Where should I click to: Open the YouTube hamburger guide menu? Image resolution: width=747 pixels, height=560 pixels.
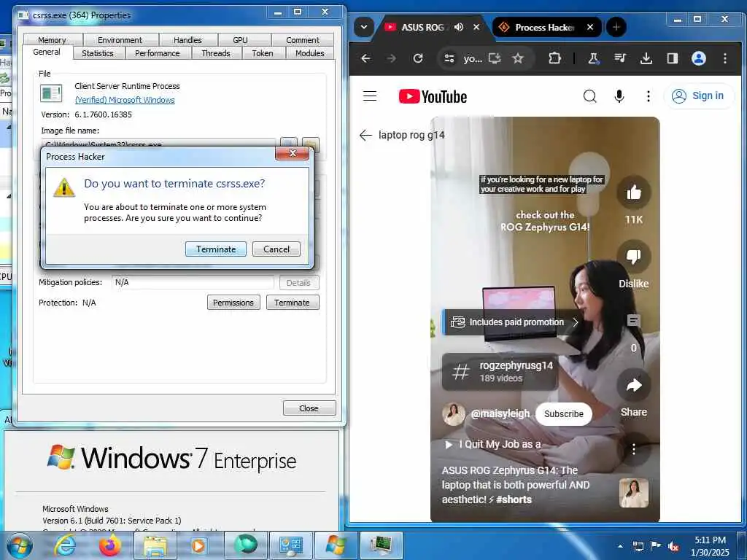[370, 96]
